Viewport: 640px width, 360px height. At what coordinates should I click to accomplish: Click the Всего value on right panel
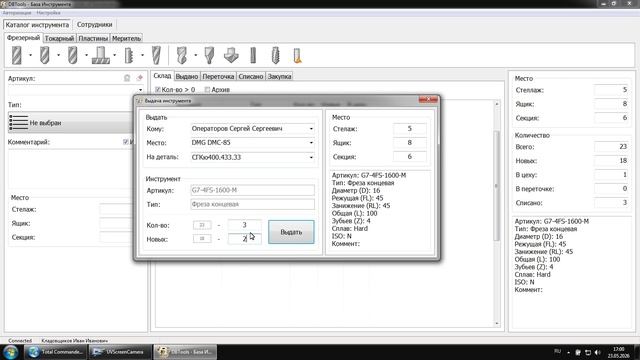[611, 147]
